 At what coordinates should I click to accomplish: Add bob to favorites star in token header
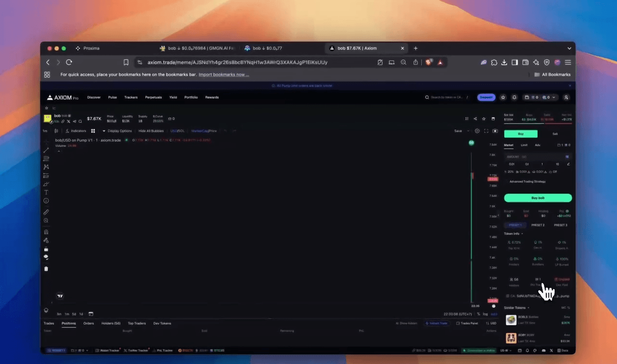[484, 119]
